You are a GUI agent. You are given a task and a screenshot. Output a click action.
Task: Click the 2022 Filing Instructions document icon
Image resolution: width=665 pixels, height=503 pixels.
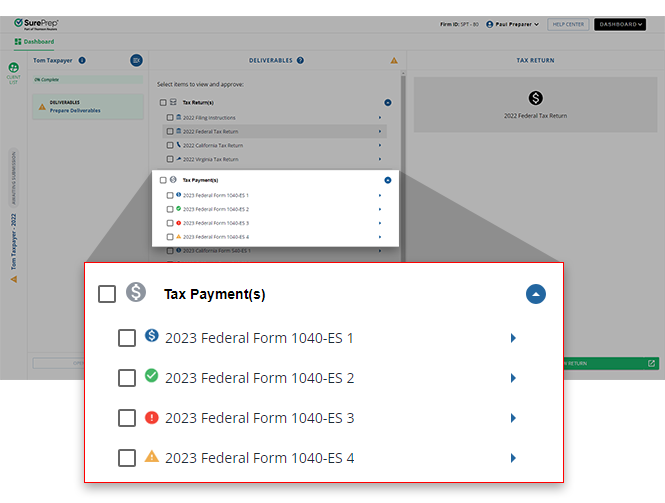click(179, 117)
